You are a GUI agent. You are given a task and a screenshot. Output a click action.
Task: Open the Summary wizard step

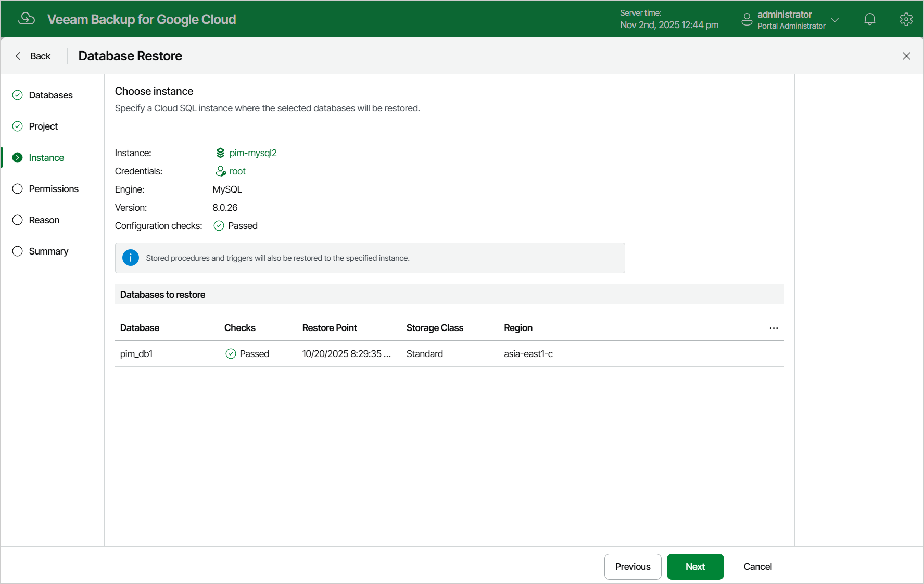(x=48, y=251)
